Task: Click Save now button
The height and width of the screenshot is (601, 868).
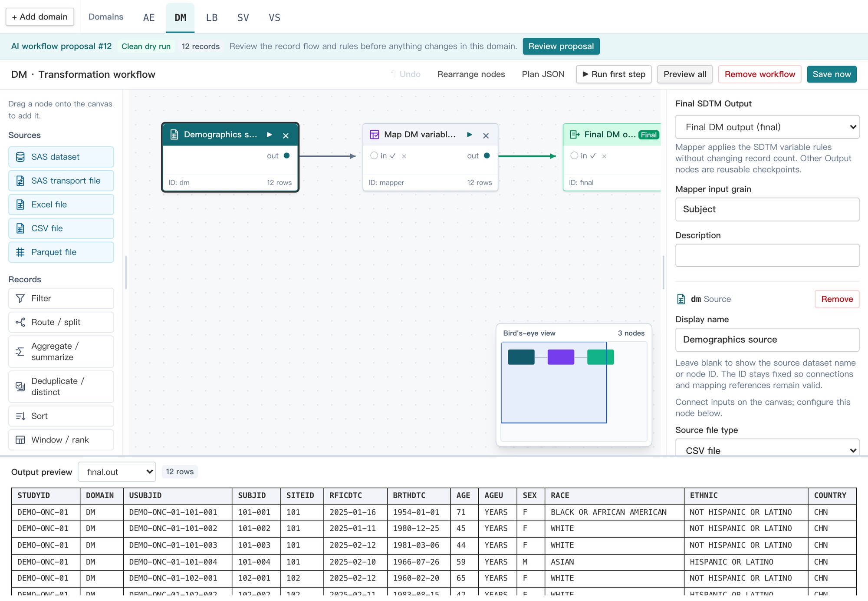Action: (832, 74)
